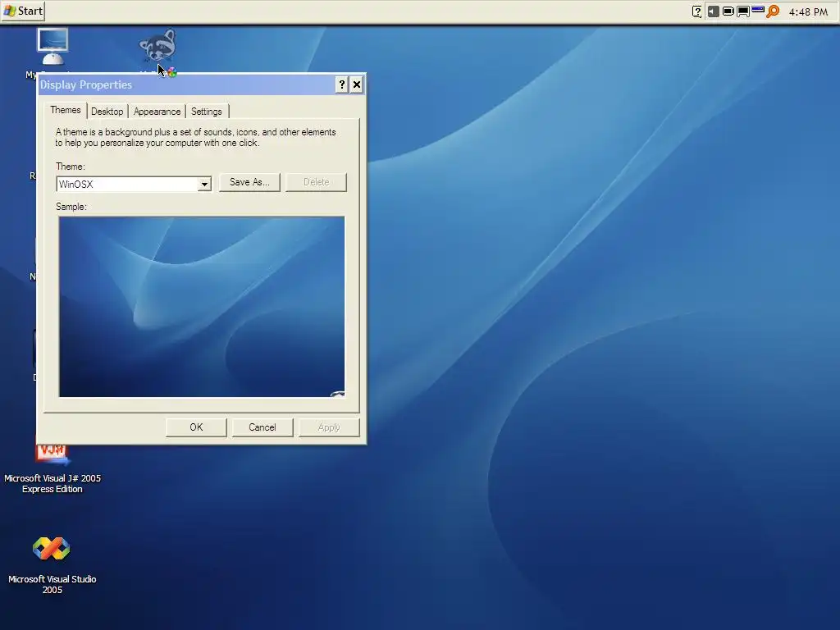Open the Start menu
Screen dimensions: 840x630
tap(22, 11)
